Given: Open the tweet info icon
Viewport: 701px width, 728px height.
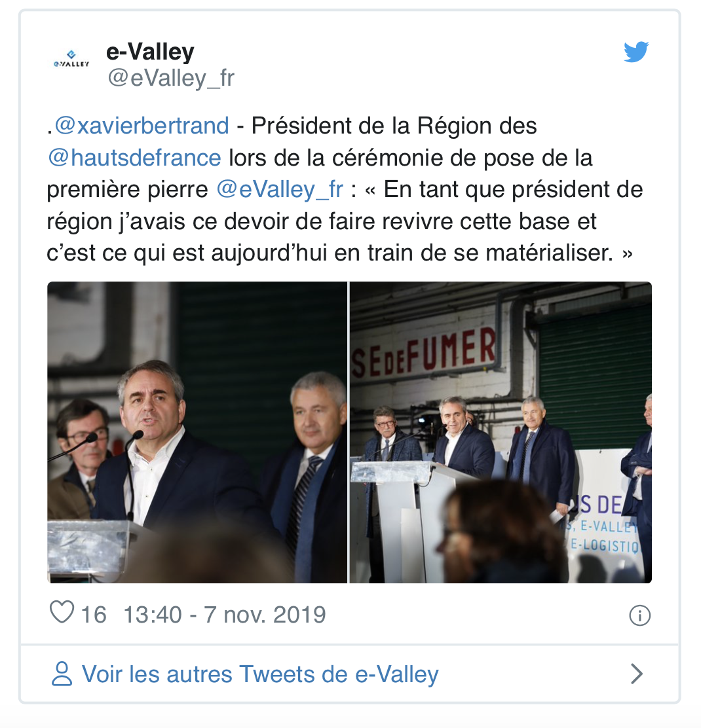Looking at the screenshot, I should [639, 615].
